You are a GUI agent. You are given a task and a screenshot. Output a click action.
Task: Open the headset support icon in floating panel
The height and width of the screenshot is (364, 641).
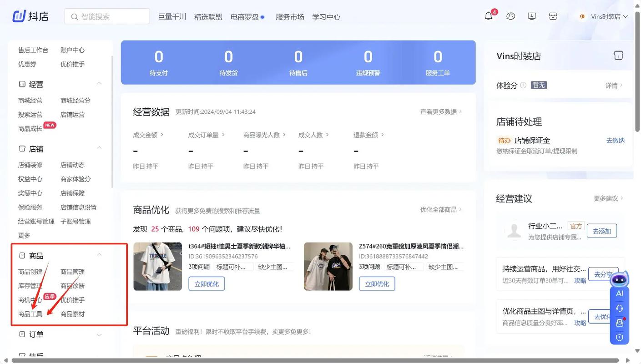[x=619, y=308]
